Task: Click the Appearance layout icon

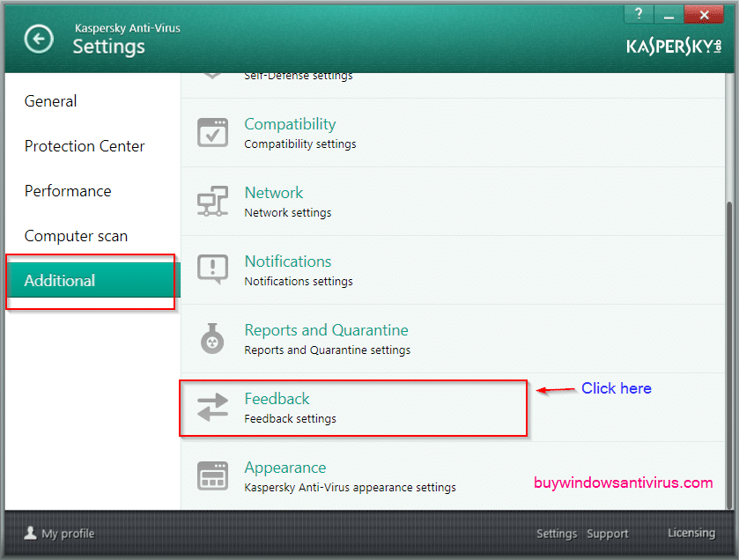Action: tap(212, 475)
